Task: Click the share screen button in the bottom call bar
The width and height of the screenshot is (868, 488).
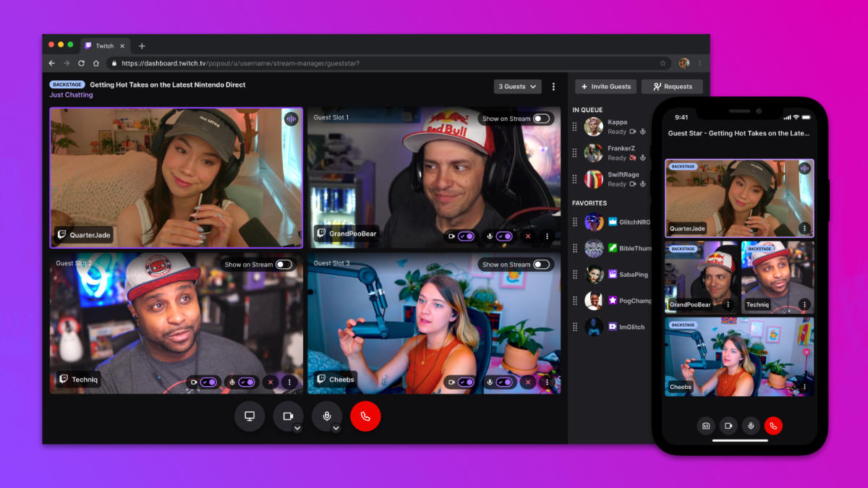Action: point(250,416)
